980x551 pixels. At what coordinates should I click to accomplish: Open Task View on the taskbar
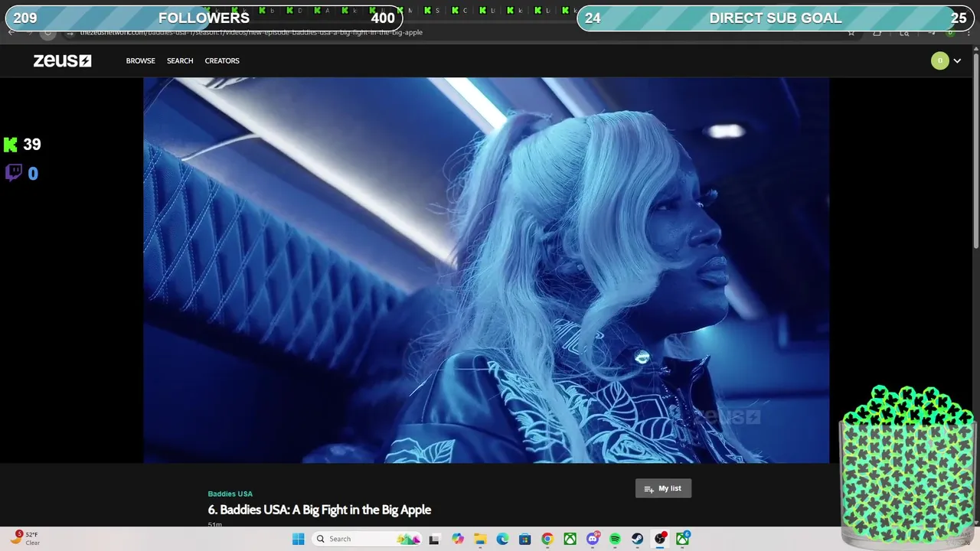pyautogui.click(x=434, y=539)
